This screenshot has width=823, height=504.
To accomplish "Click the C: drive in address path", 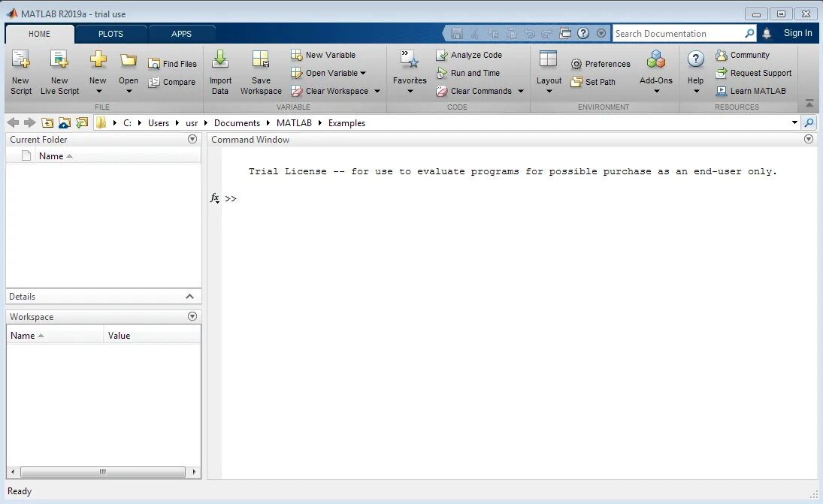I will point(127,122).
